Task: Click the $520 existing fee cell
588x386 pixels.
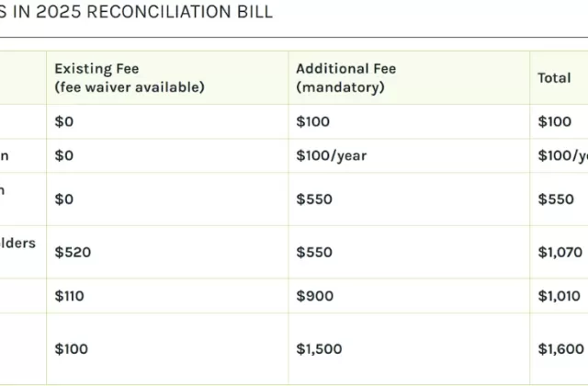Action: click(73, 252)
